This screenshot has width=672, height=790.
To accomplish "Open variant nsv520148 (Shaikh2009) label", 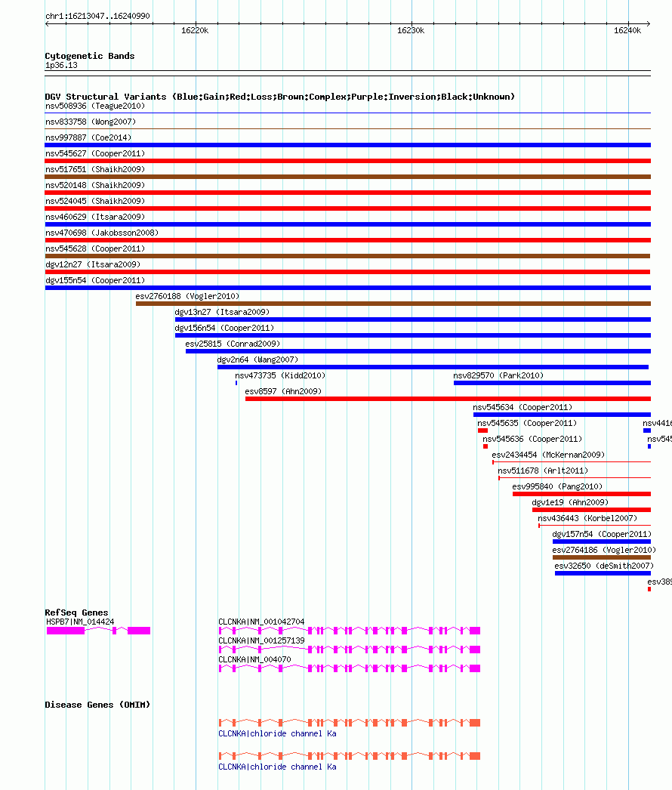I will pos(95,185).
